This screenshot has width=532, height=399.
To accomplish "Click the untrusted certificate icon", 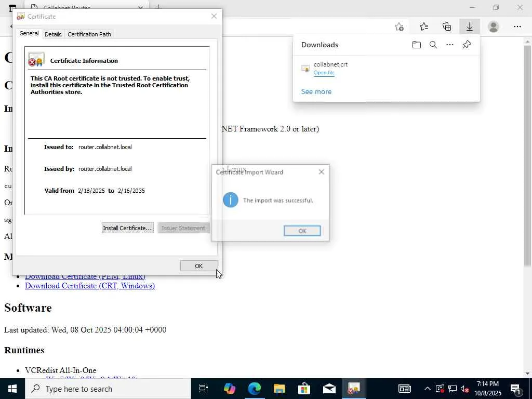I will coord(36,59).
